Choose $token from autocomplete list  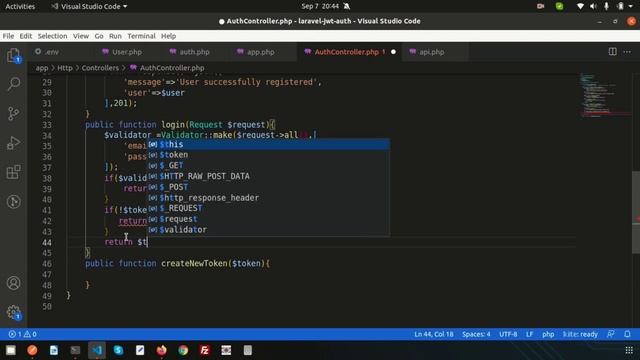[268, 155]
